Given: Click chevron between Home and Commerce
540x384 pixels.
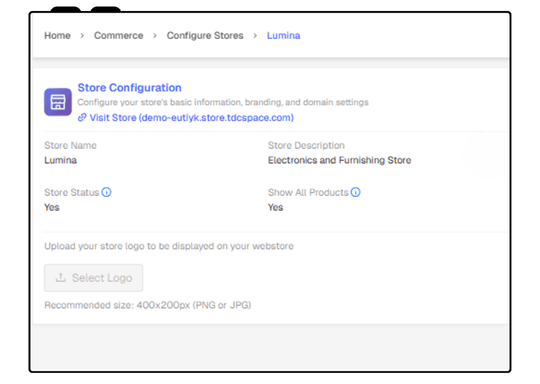Looking at the screenshot, I should tap(82, 35).
